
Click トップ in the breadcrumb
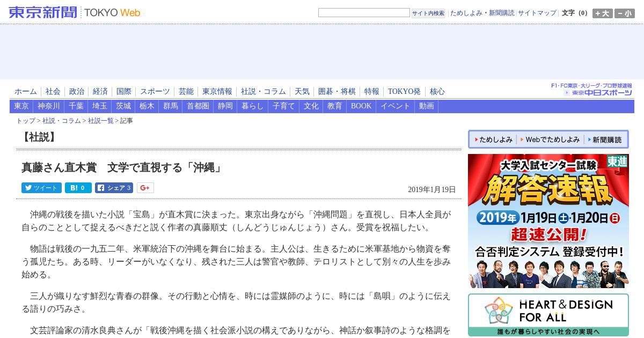pyautogui.click(x=26, y=121)
